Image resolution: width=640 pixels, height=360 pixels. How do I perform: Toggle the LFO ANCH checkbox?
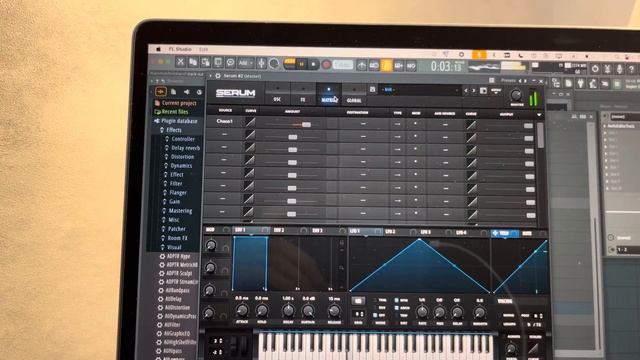pyautogui.click(x=396, y=308)
